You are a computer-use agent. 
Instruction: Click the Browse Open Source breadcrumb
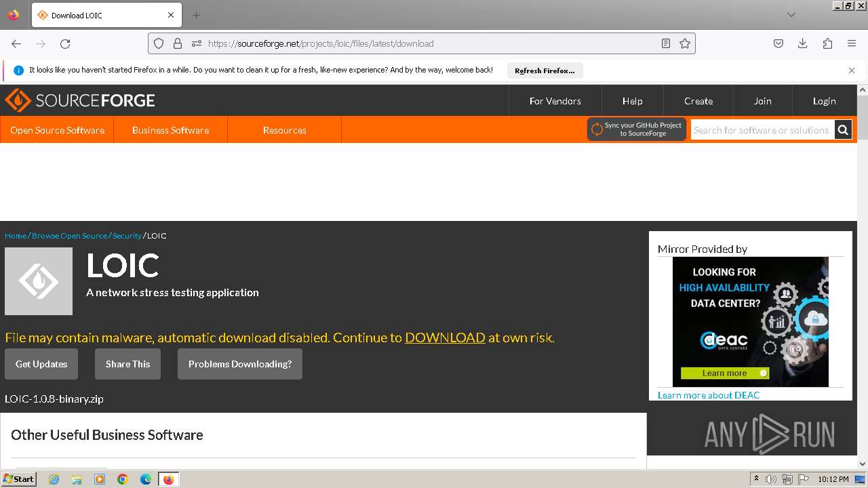pos(69,236)
